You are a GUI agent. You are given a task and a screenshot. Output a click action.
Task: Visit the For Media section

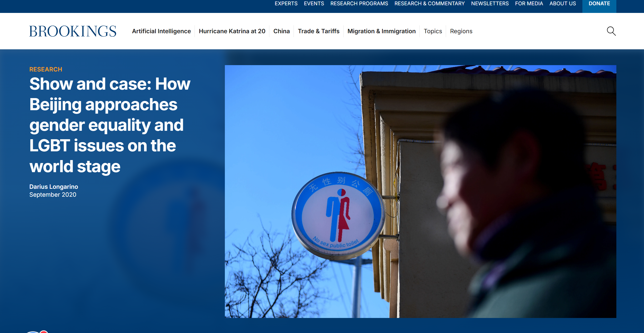[x=529, y=4]
